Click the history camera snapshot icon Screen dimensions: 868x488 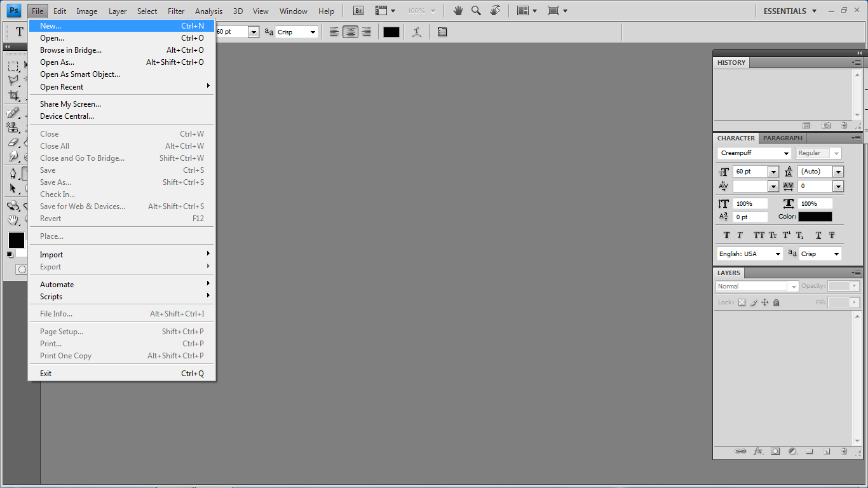pos(826,126)
